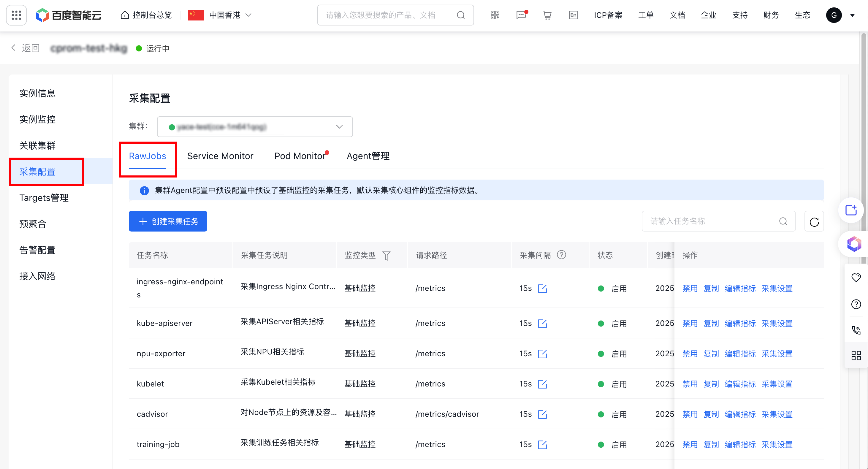This screenshot has height=469, width=868.
Task: Expand the 集群 cluster selector
Action: (x=255, y=127)
